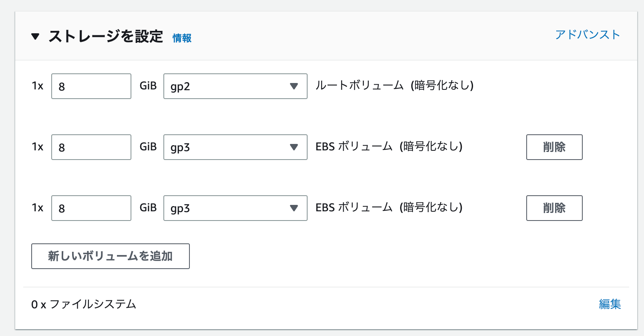Select the root volume size input field
644x336 pixels.
point(91,86)
